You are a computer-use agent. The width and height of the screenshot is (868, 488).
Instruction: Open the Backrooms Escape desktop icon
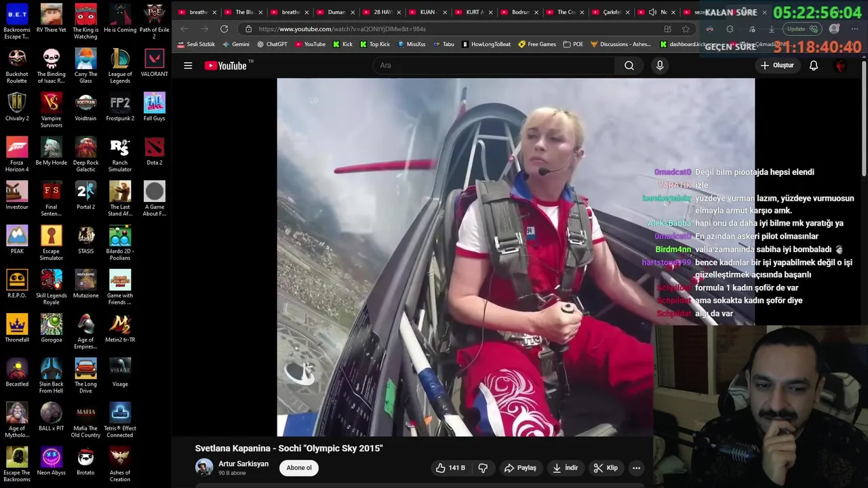click(17, 21)
